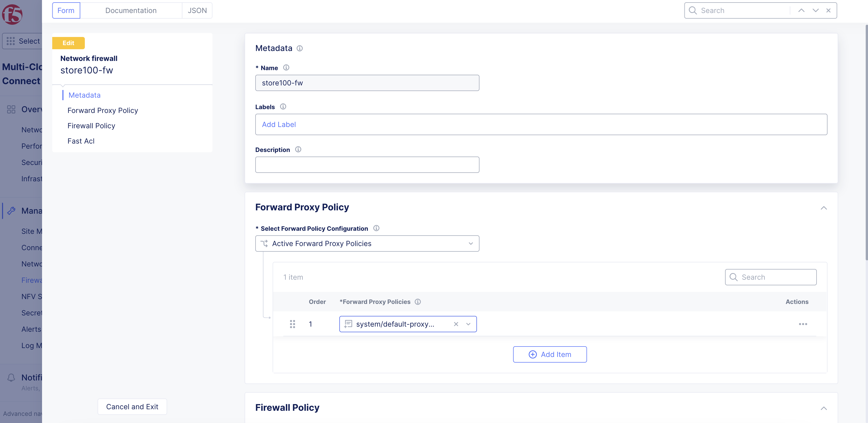Expand the system/default-proxy policy selector chevron
This screenshot has height=423, width=868.
(x=468, y=324)
